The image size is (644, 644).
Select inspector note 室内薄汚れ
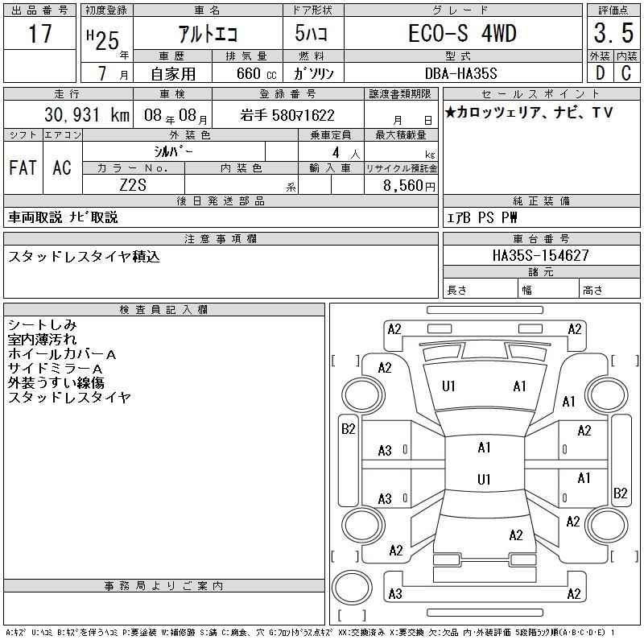tap(43, 339)
